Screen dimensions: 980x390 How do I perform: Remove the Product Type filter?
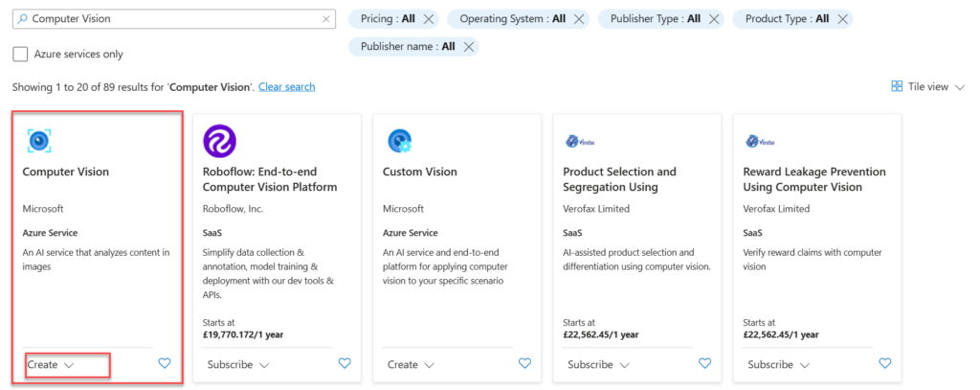842,19
